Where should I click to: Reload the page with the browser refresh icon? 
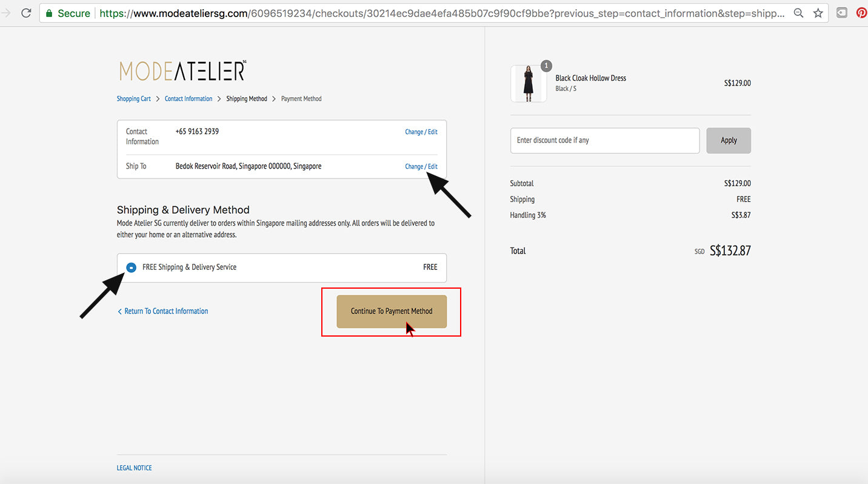26,13
